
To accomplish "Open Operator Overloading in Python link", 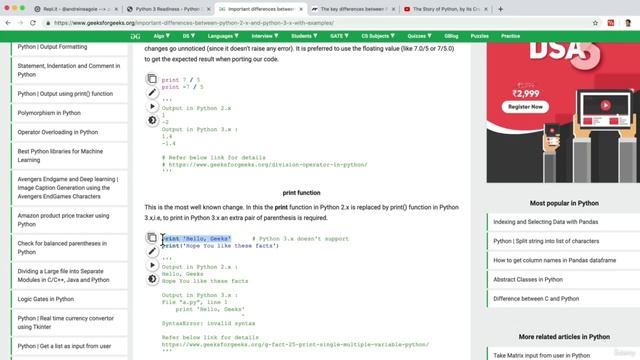I will click(58, 132).
